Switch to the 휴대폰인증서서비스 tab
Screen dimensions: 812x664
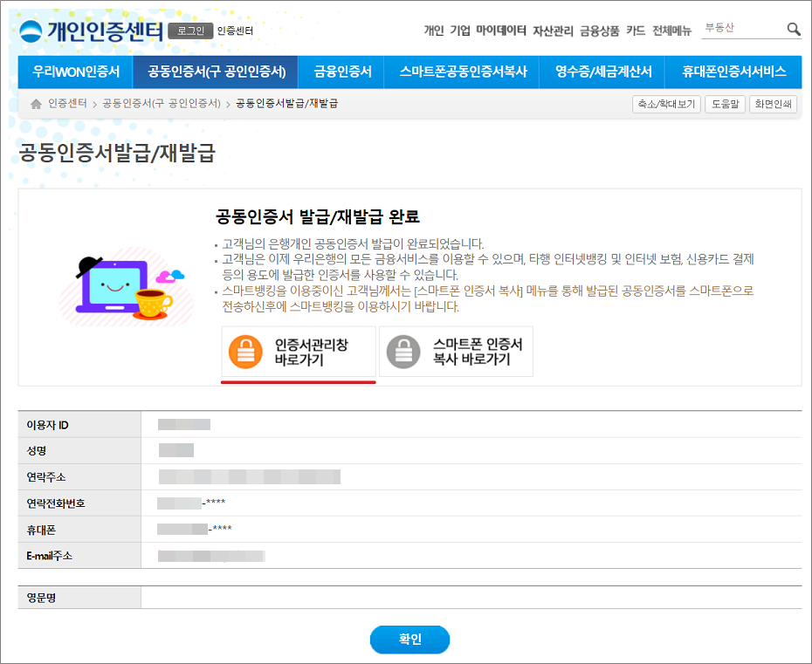[732, 73]
